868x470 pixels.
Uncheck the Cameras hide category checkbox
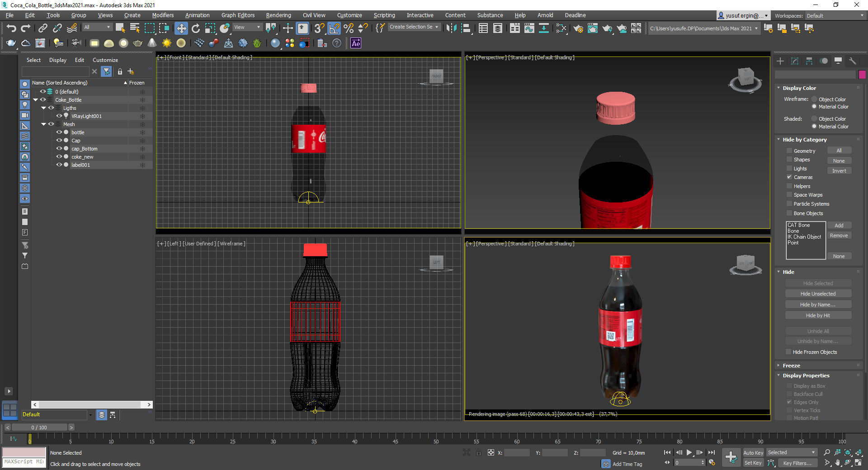tap(789, 177)
